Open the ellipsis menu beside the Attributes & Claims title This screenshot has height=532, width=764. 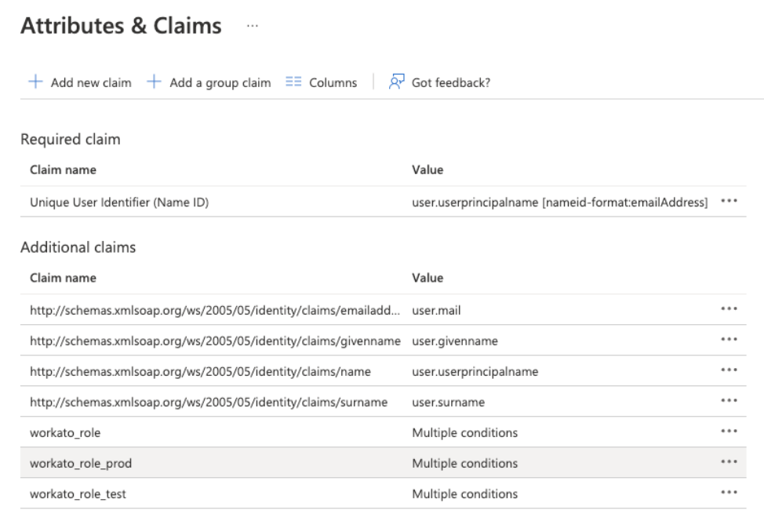click(252, 26)
